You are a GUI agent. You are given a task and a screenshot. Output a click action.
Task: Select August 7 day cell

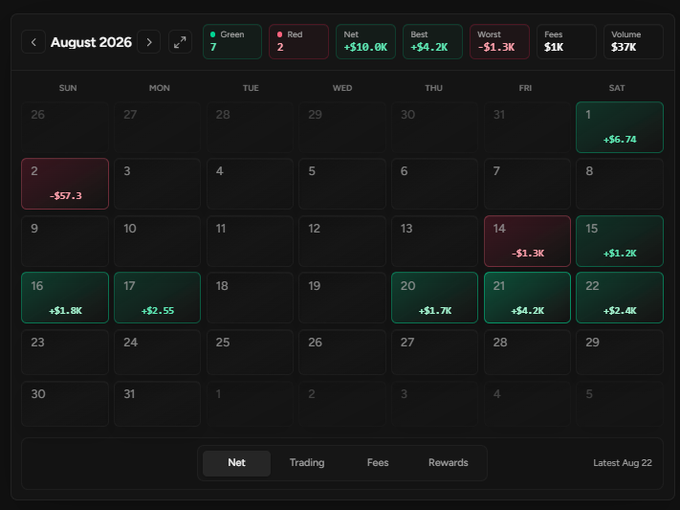(527, 184)
